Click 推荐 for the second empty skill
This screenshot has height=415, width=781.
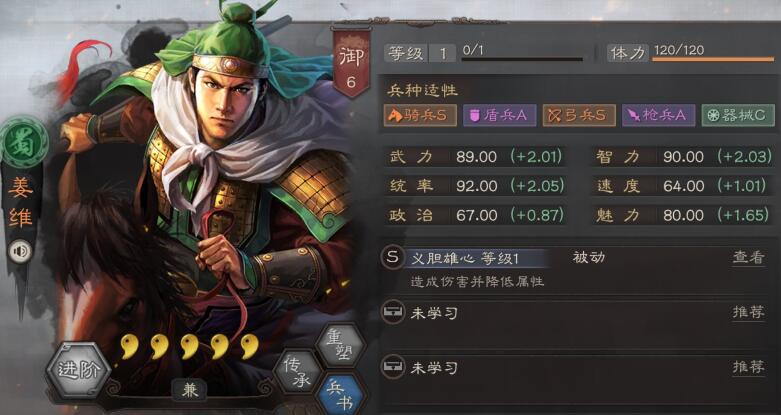coord(748,367)
